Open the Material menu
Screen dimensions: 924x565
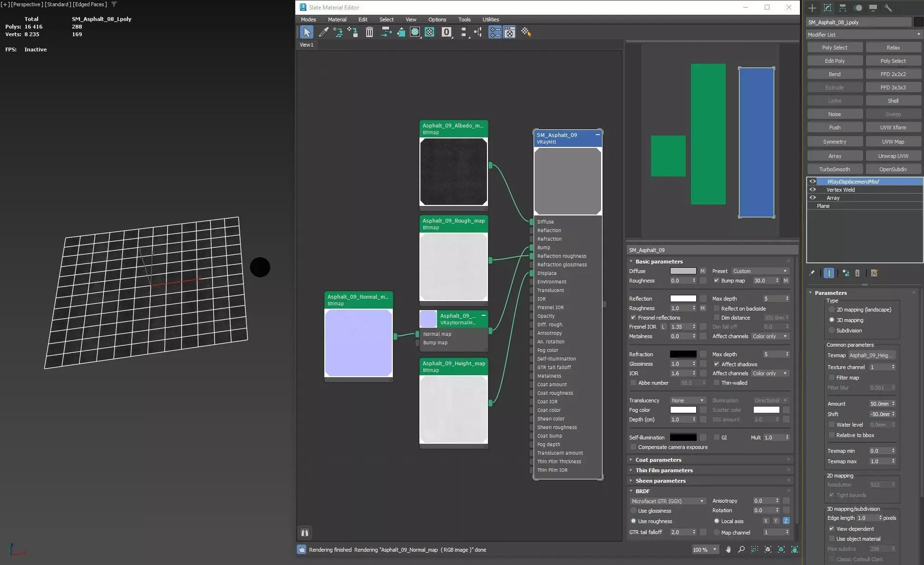[x=337, y=19]
